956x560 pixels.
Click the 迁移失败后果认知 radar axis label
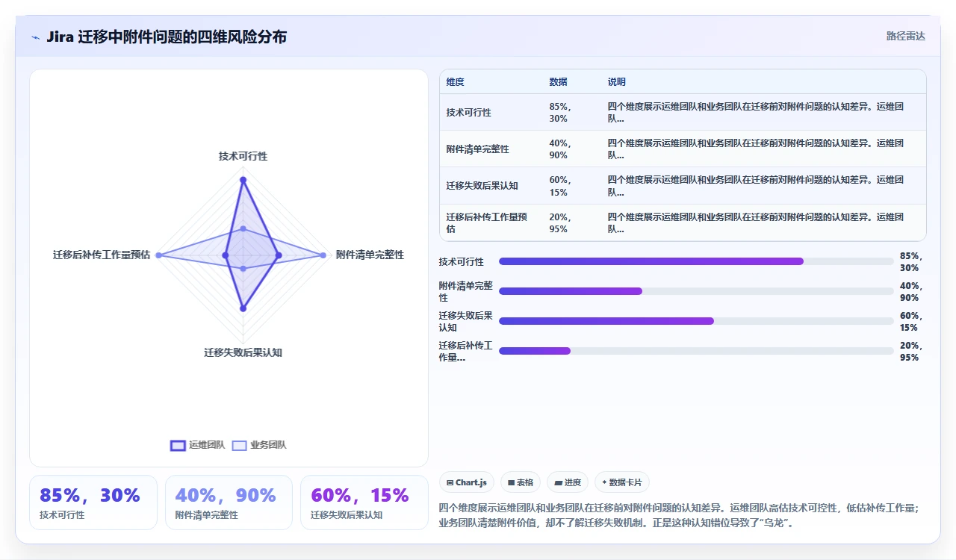coord(243,352)
